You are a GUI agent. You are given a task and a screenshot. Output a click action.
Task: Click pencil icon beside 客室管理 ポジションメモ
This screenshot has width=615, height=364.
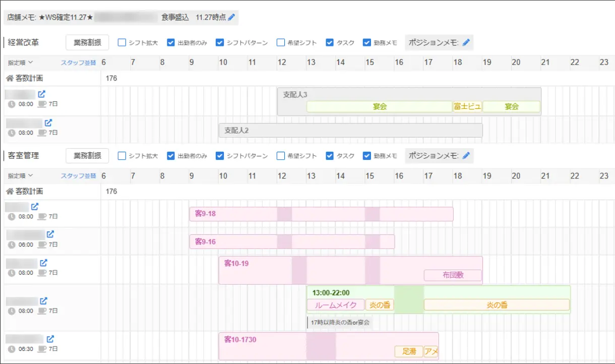tap(466, 156)
